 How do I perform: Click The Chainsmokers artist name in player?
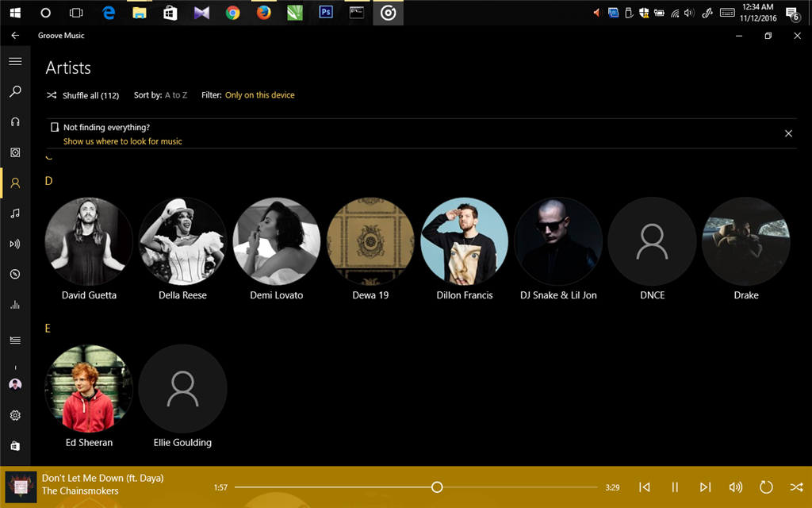coord(80,491)
